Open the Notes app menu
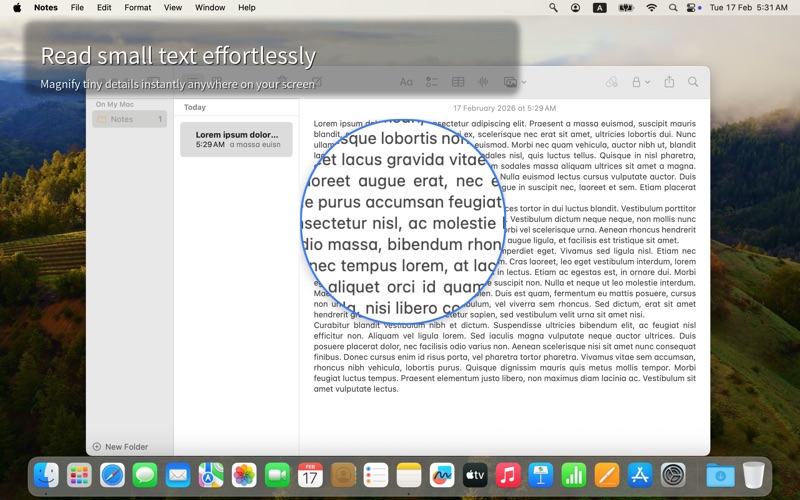The width and height of the screenshot is (800, 500). click(46, 8)
